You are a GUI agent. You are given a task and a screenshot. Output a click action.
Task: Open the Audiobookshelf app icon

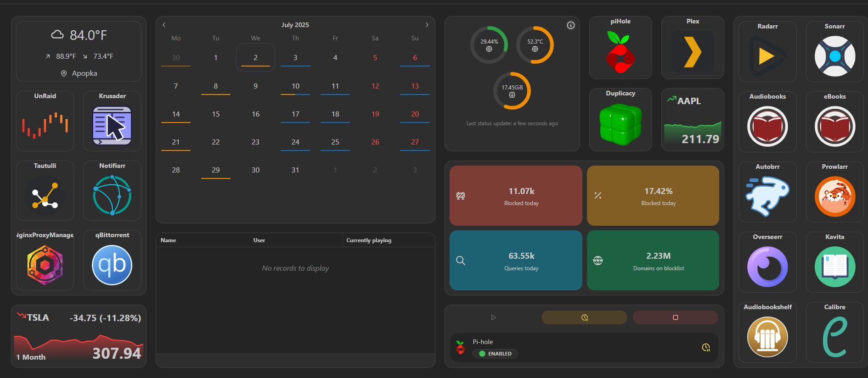point(767,337)
